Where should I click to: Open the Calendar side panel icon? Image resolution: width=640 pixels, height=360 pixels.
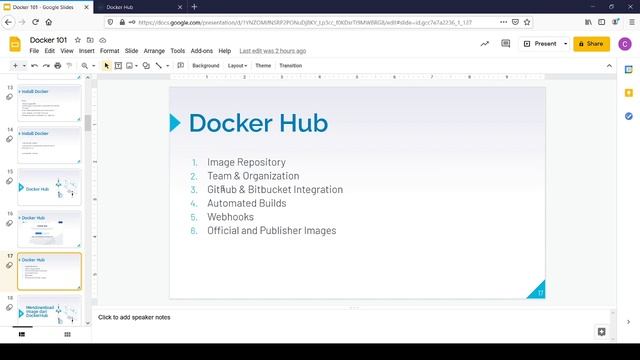629,69
